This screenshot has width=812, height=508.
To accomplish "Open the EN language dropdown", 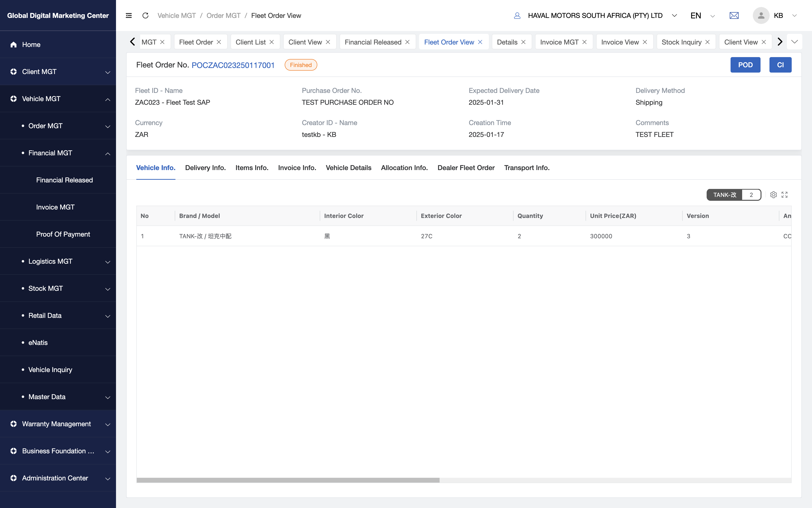I will tap(713, 16).
